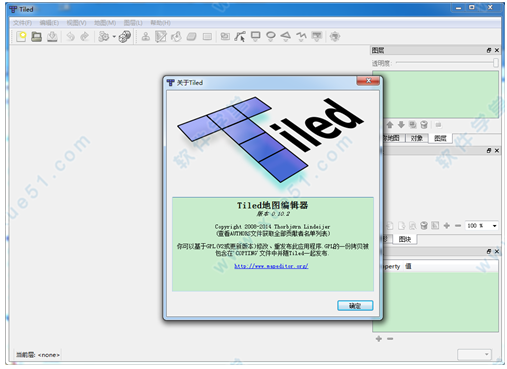Image resolution: width=507 pixels, height=369 pixels.
Task: Open the 帮助(H) menu
Action: (x=160, y=23)
